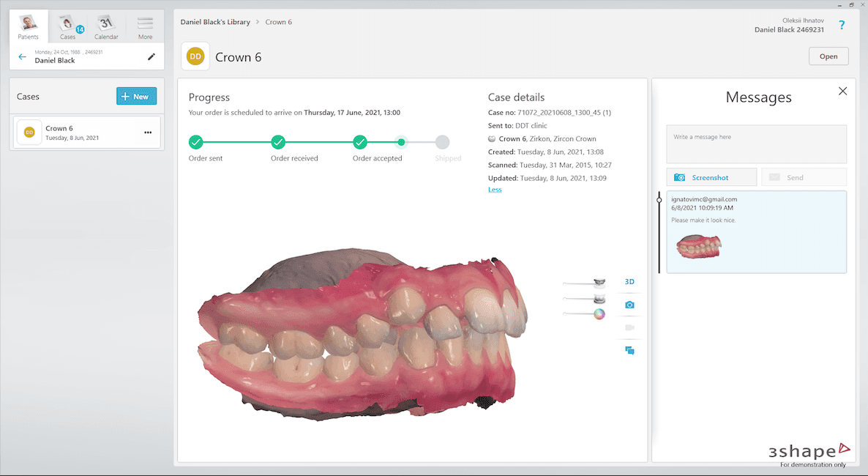Click the Open button

point(828,56)
